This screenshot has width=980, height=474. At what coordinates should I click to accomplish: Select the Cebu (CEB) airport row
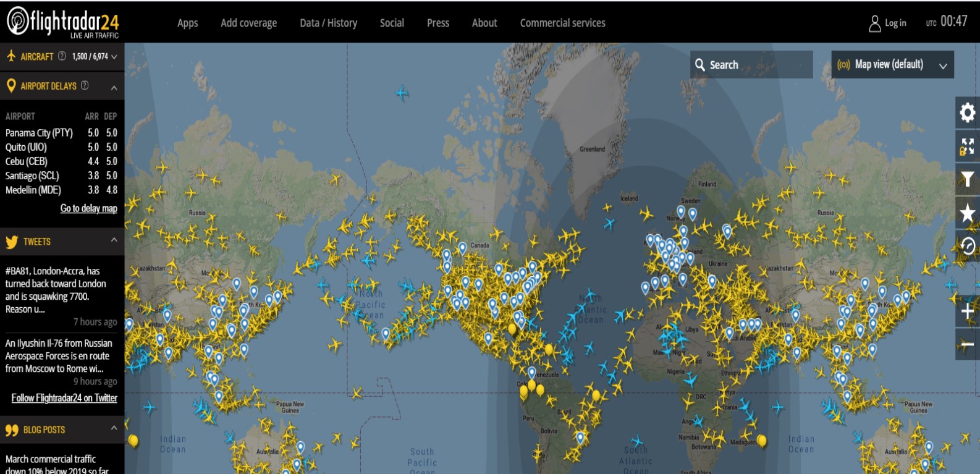tap(61, 161)
